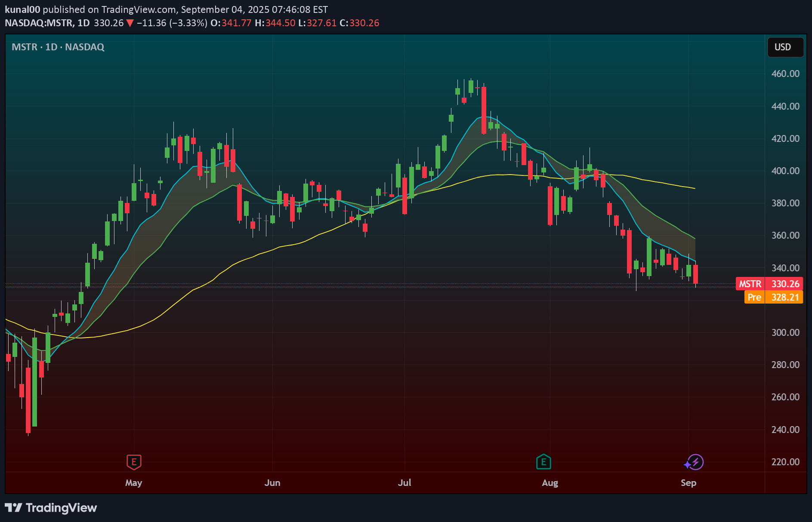Click the right end of yellow moving average

[x=694, y=188]
